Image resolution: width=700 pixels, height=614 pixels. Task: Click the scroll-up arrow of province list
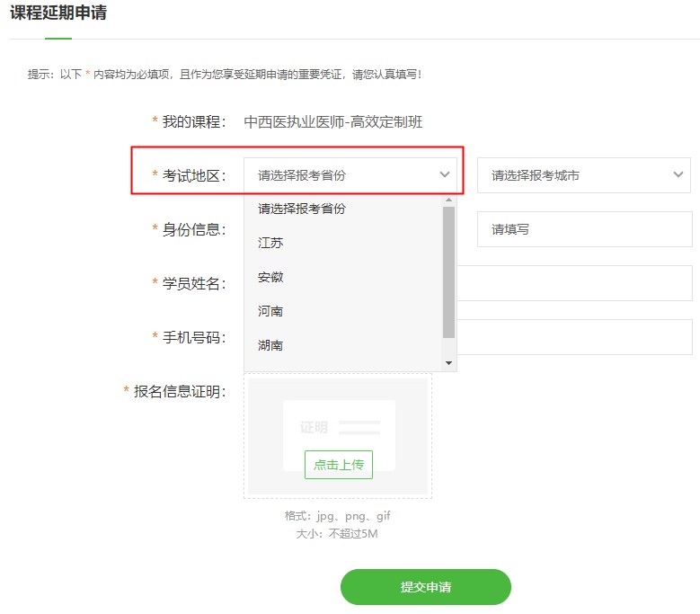pos(449,200)
